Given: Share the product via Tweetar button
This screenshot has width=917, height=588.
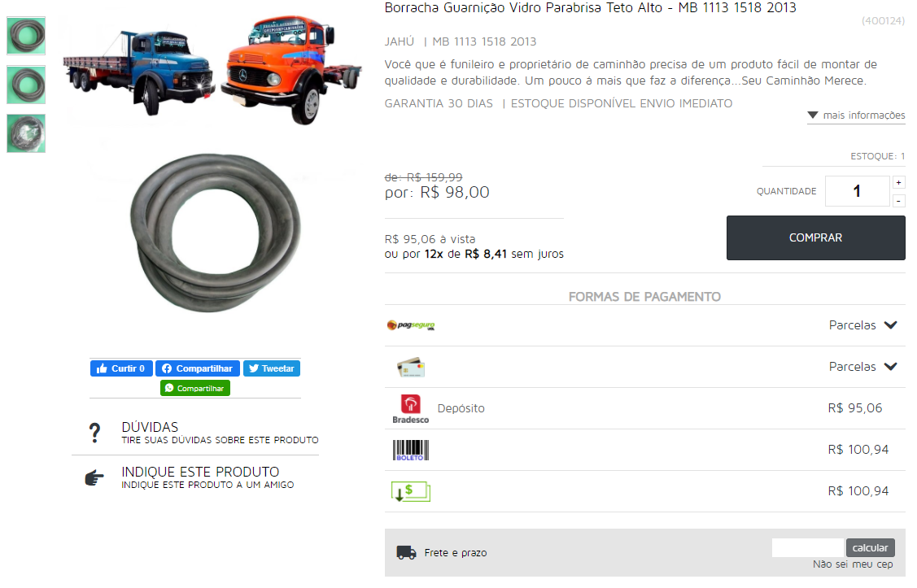Looking at the screenshot, I should click(272, 368).
